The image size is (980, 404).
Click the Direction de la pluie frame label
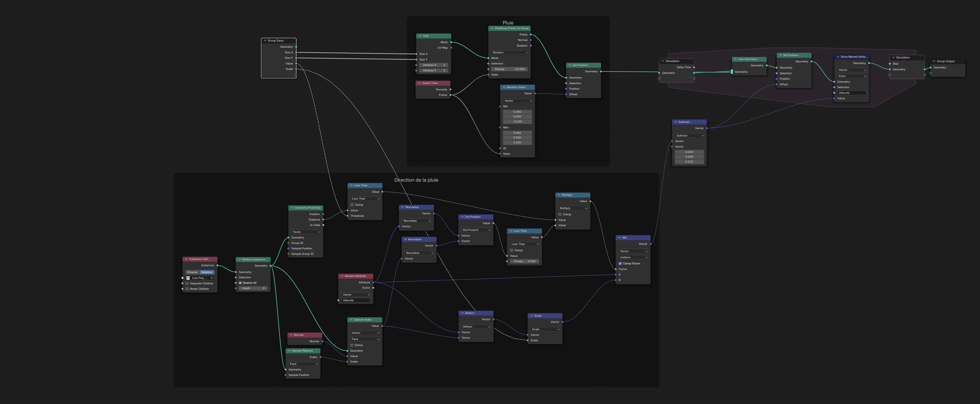tap(416, 180)
